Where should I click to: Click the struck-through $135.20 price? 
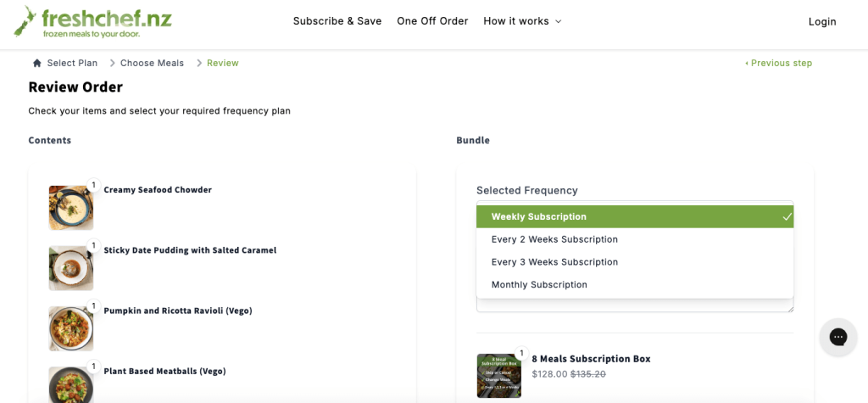pos(588,374)
